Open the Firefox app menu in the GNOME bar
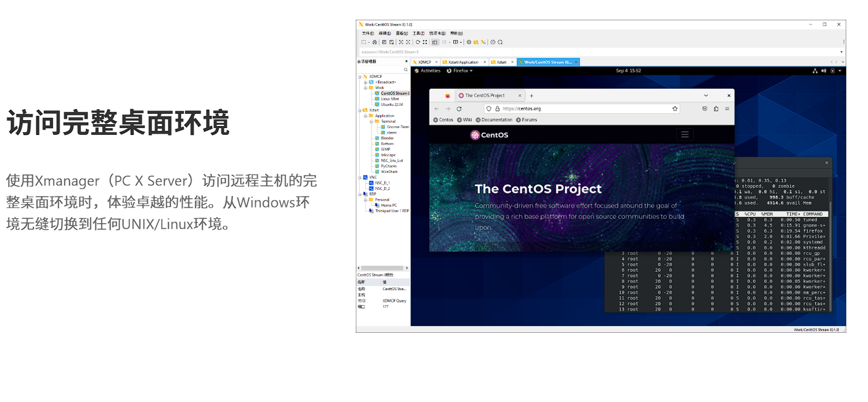868x402 pixels. 460,71
